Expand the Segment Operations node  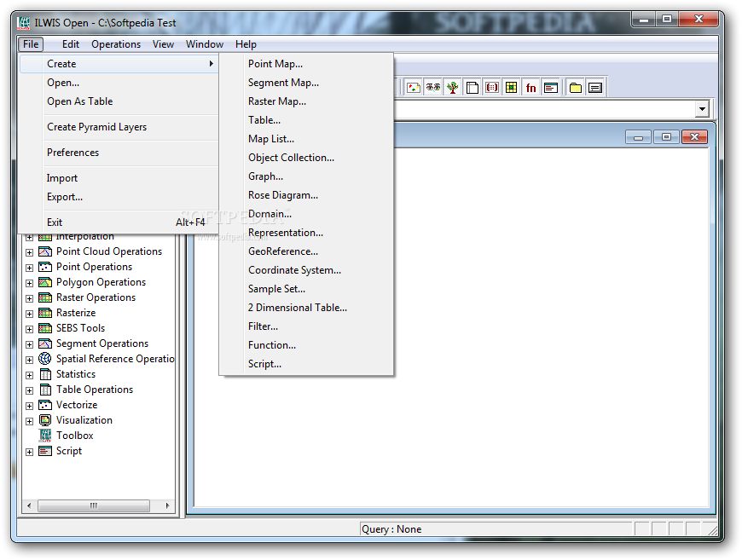click(x=29, y=344)
